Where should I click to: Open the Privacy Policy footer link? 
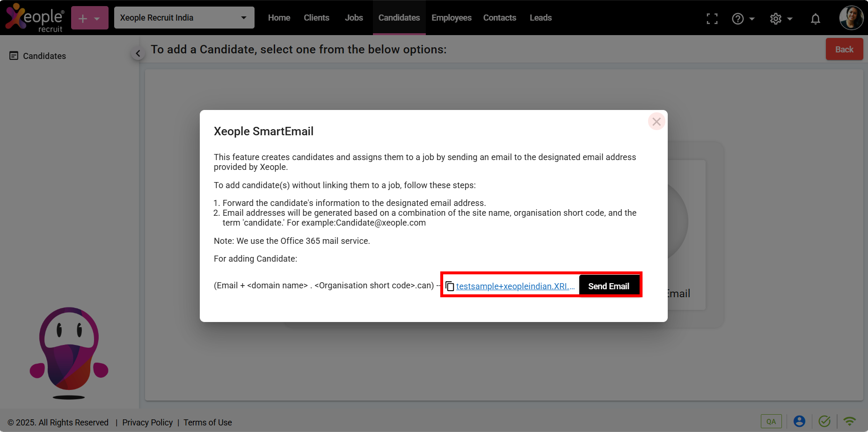click(147, 423)
